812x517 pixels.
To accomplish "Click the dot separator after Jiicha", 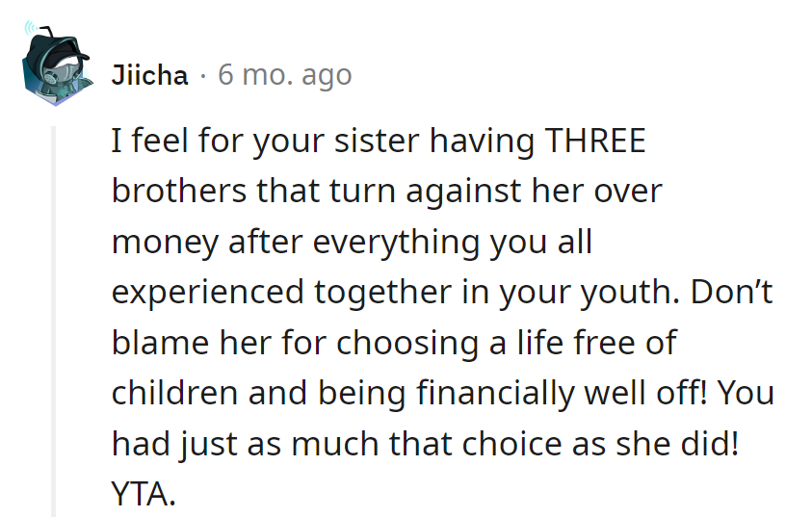I will [203, 76].
